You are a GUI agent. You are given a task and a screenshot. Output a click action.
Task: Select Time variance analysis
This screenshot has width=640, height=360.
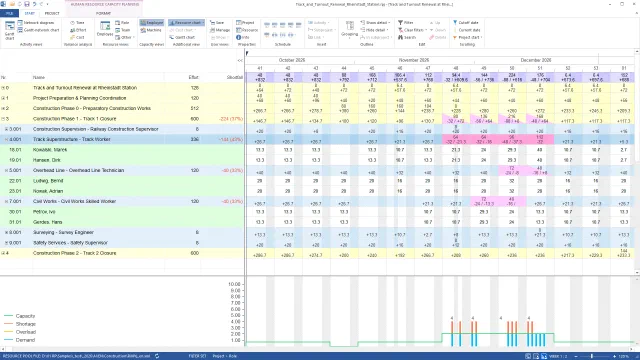click(77, 23)
